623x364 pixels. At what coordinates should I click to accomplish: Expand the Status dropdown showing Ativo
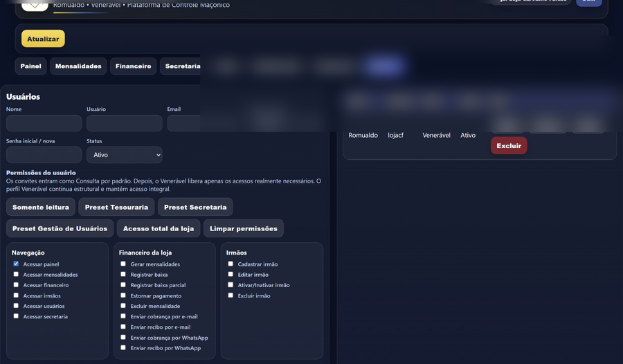[125, 154]
